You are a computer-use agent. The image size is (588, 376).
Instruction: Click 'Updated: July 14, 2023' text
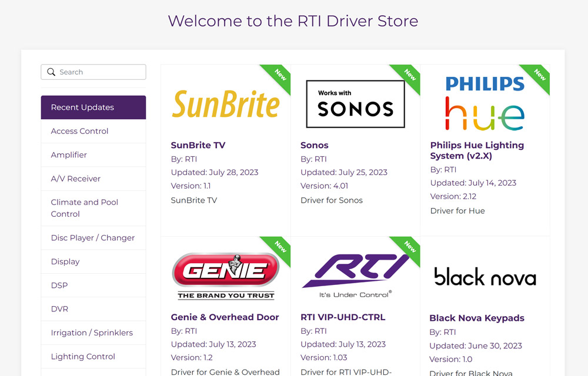pyautogui.click(x=473, y=183)
